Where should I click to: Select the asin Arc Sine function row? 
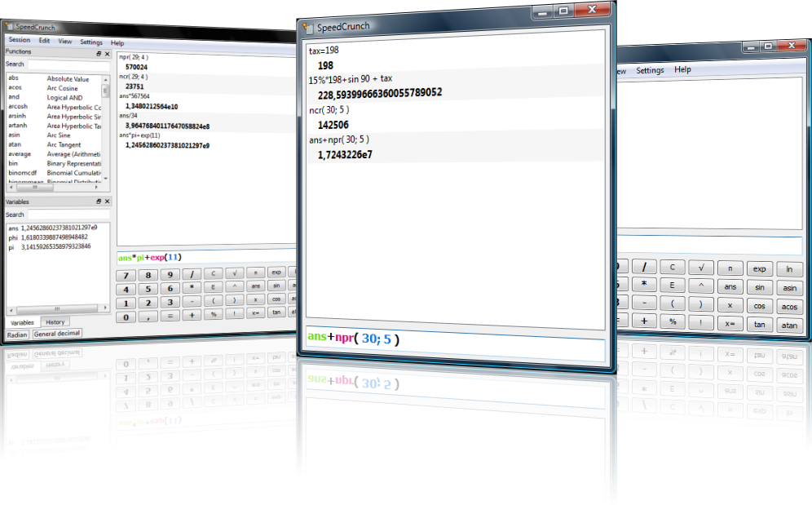coord(54,135)
